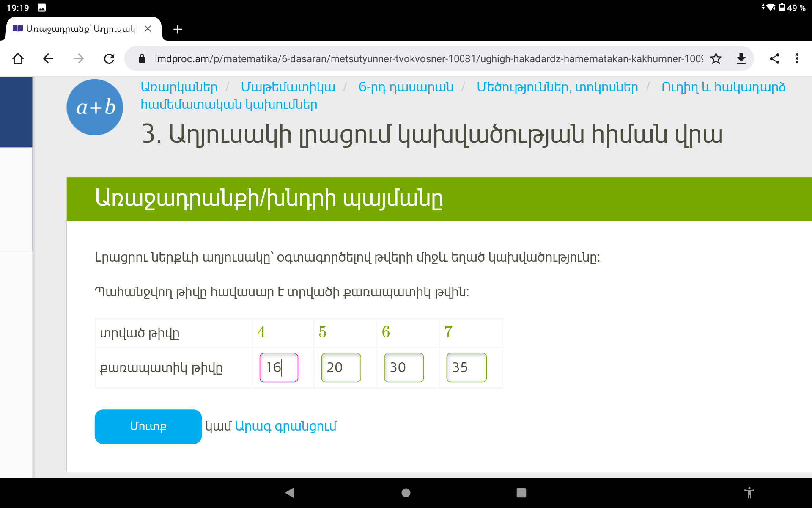Reload the page with refresh icon
The height and width of the screenshot is (508, 812).
pos(109,58)
